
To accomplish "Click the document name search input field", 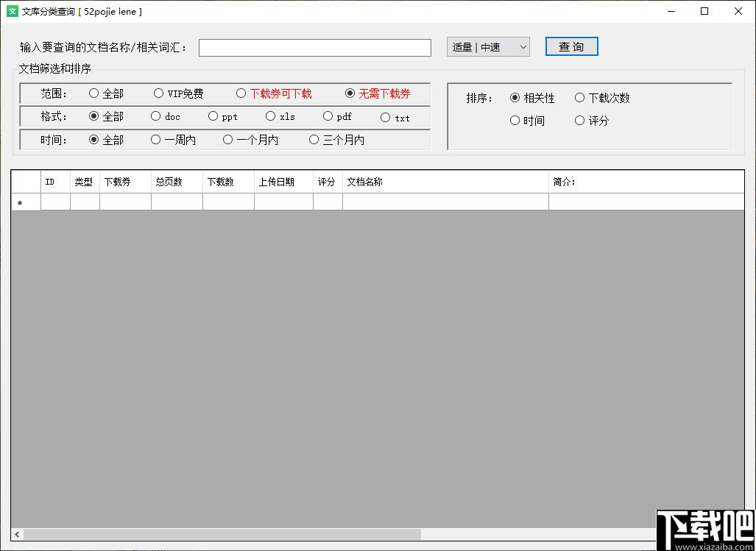I will click(x=315, y=48).
